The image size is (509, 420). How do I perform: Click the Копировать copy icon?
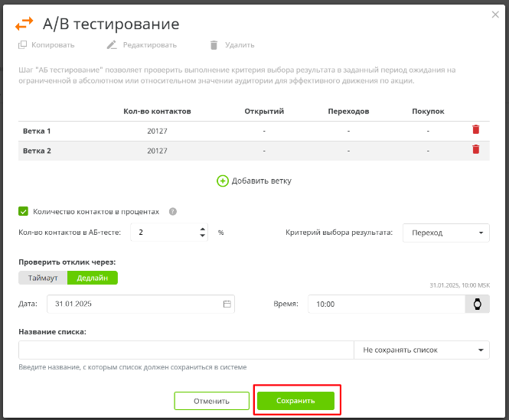tap(23, 45)
